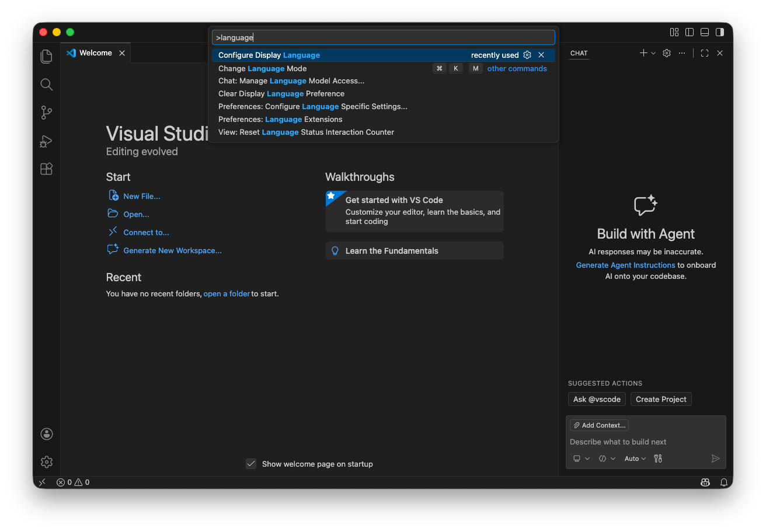The width and height of the screenshot is (766, 532).
Task: Click the lightbulb icon on Learn the Fundamentals
Action: pos(335,251)
